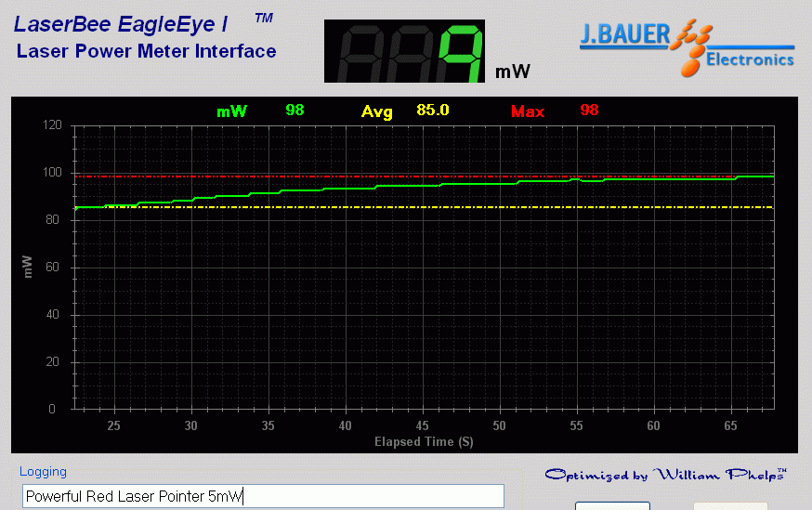The width and height of the screenshot is (812, 510).
Task: Click the yellow Avg value 85.0
Action: coord(433,110)
